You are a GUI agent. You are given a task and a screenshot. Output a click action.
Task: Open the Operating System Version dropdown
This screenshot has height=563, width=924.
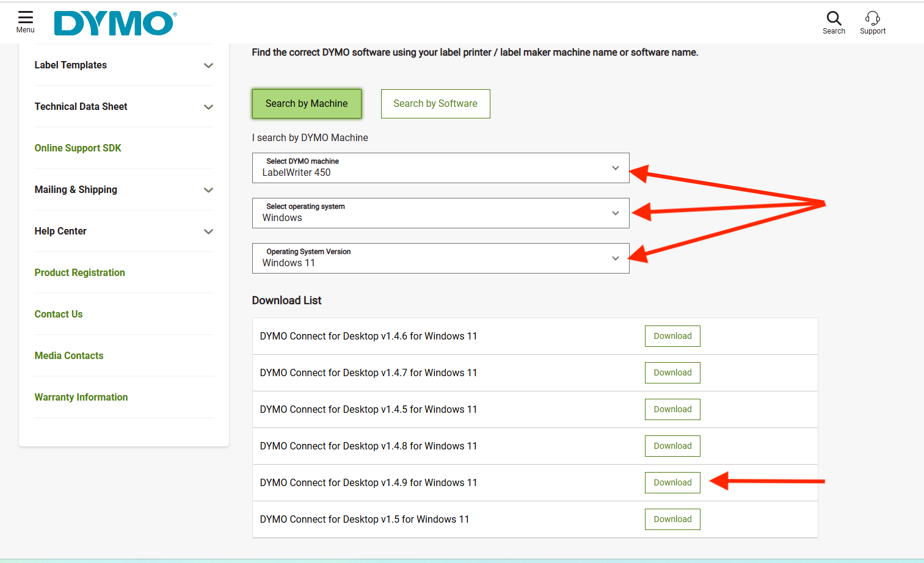pos(440,258)
